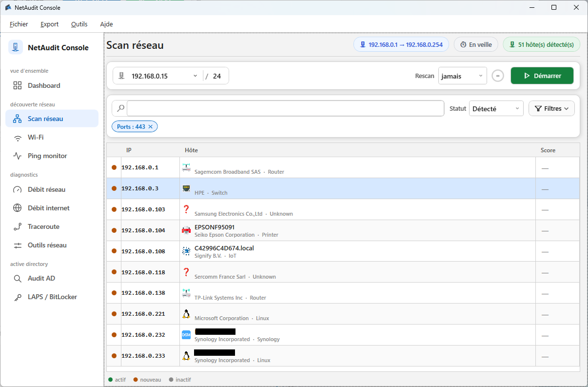Click the Outils réseau sliders icon

click(x=18, y=245)
